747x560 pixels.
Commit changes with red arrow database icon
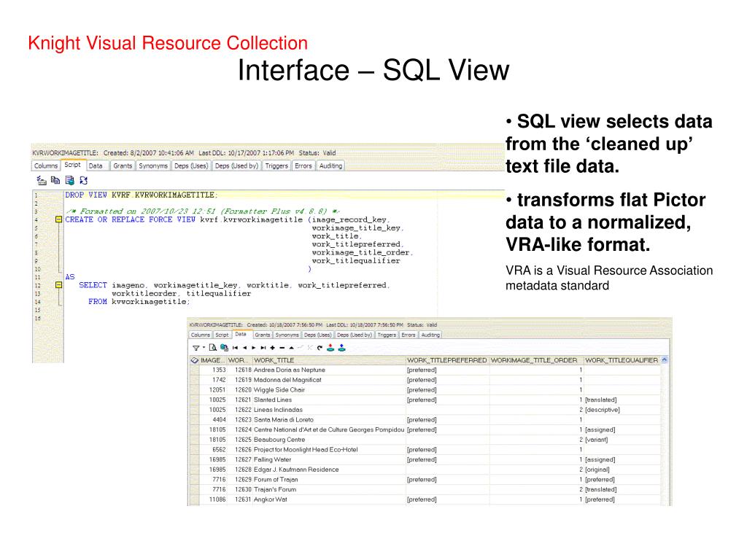[x=330, y=348]
